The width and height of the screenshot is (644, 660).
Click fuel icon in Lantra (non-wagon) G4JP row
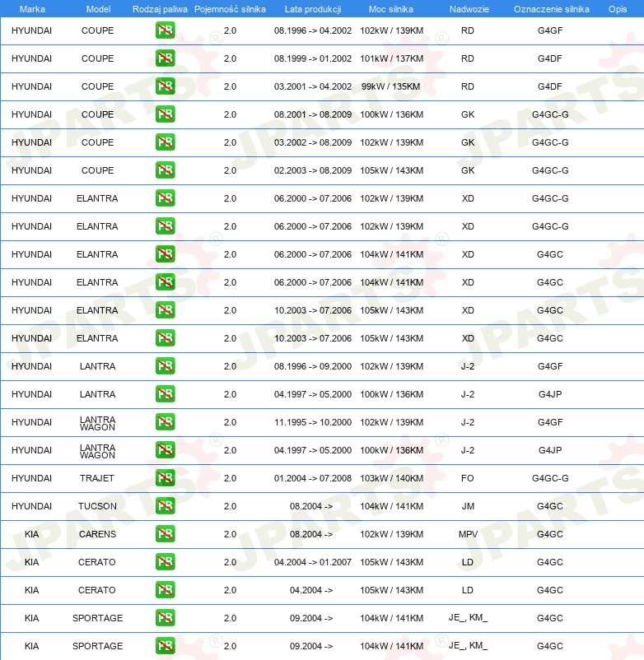(165, 394)
